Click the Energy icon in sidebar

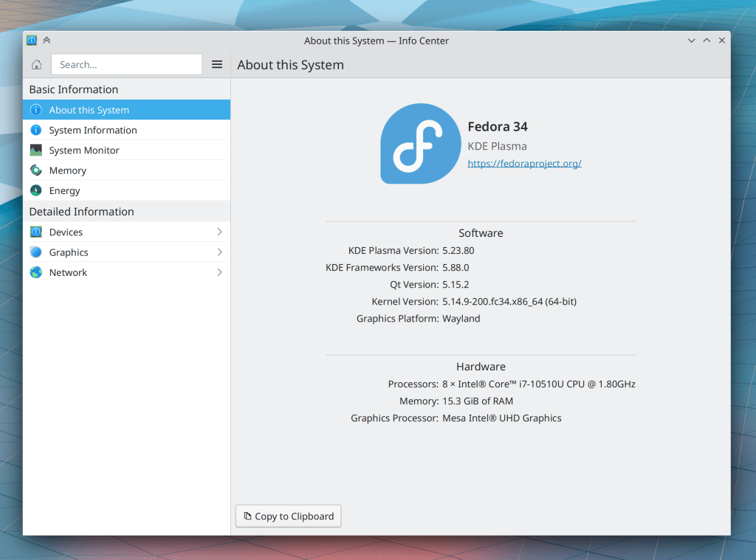click(35, 190)
